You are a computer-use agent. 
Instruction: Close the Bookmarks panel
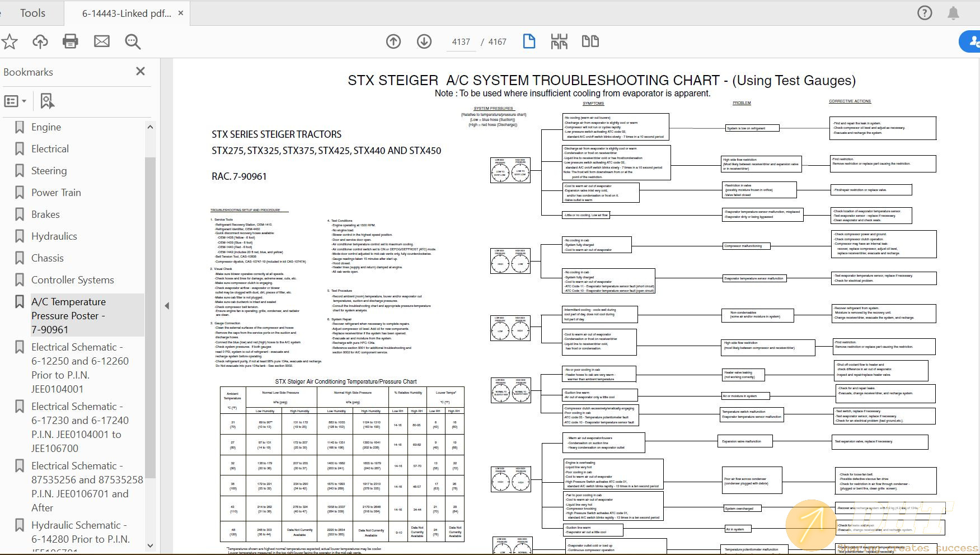tap(140, 71)
